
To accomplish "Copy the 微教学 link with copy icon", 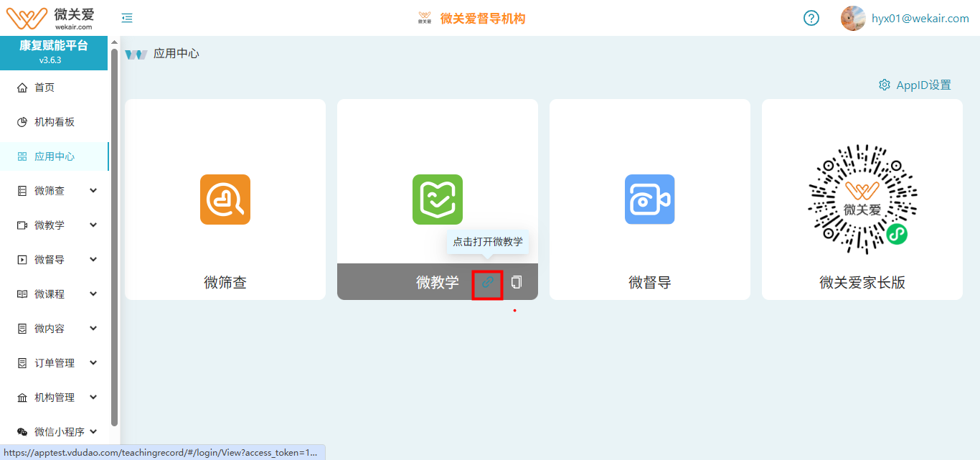I will point(517,283).
